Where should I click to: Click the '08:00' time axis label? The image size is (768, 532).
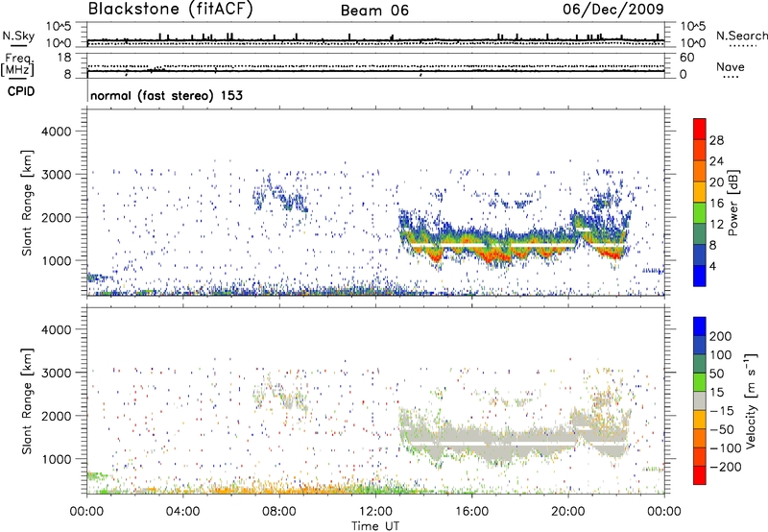tap(279, 512)
